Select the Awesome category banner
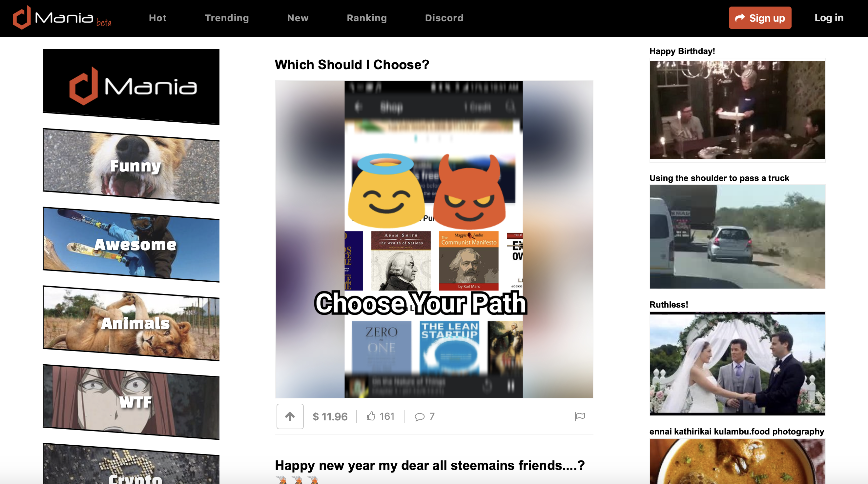 [131, 245]
